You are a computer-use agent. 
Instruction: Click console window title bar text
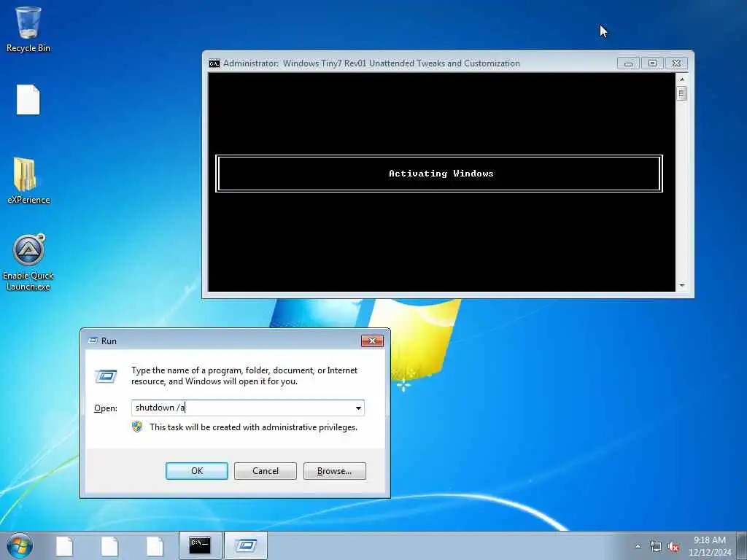[371, 63]
